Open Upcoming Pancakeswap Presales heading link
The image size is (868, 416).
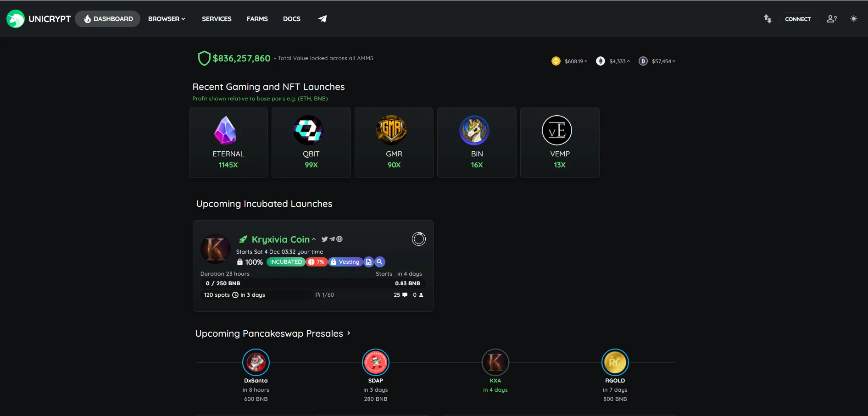click(x=269, y=333)
